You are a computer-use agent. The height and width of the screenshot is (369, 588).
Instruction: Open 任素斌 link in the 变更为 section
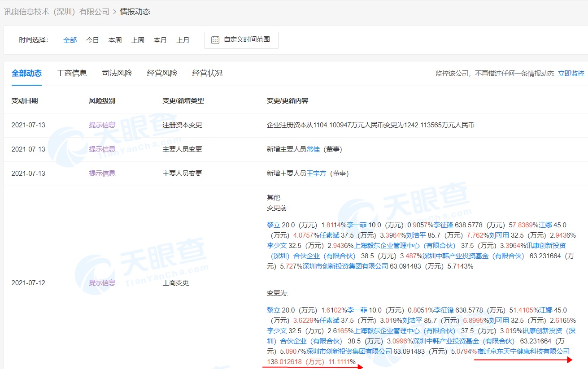(x=329, y=321)
